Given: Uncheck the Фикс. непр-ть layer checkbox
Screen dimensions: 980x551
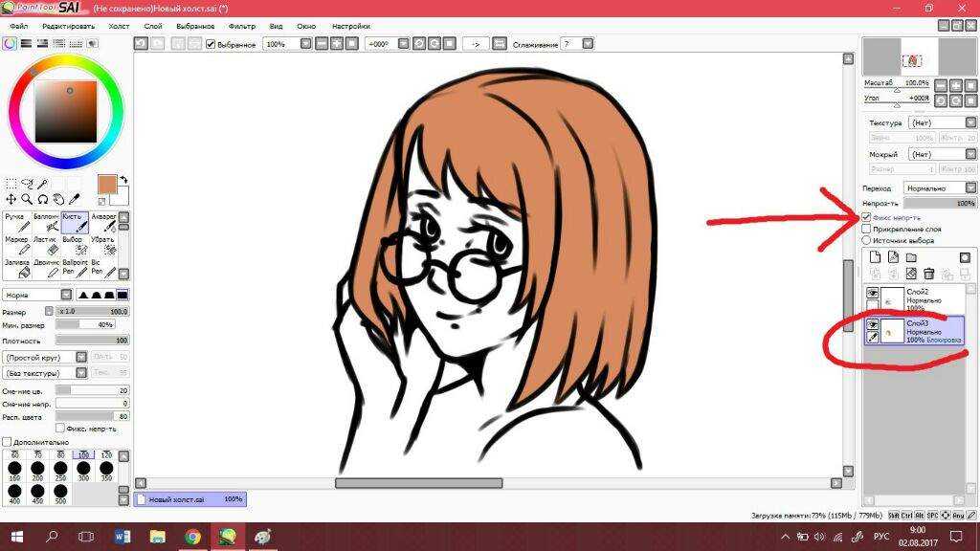Looking at the screenshot, I should click(x=867, y=218).
